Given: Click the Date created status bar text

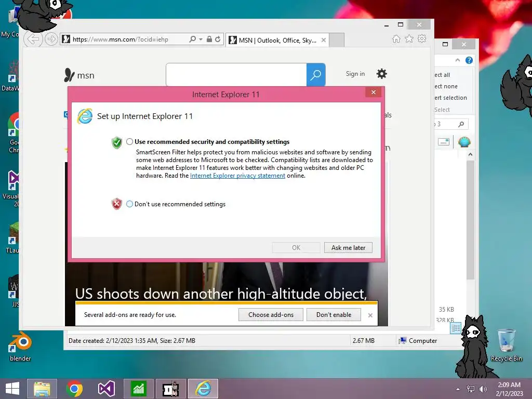Looking at the screenshot, I should pyautogui.click(x=132, y=341).
